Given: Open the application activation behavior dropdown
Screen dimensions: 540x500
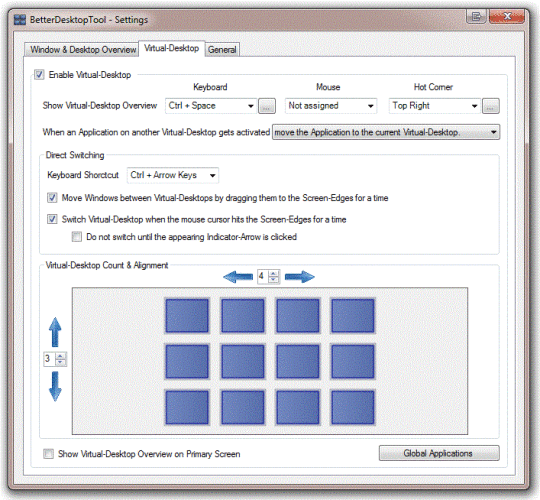Looking at the screenshot, I should [386, 132].
